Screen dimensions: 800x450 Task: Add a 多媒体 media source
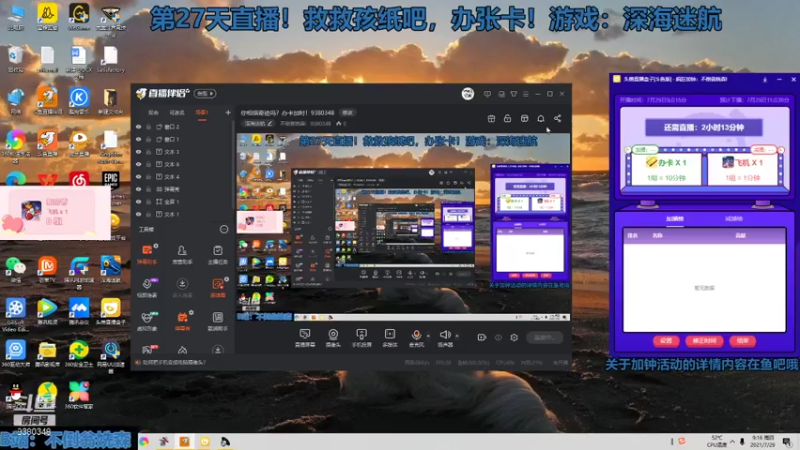tap(390, 338)
